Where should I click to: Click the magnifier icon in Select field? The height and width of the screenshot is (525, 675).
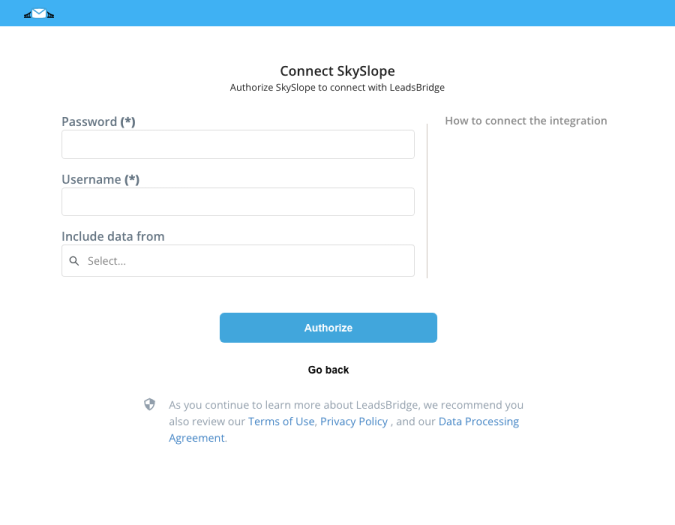pyautogui.click(x=74, y=261)
